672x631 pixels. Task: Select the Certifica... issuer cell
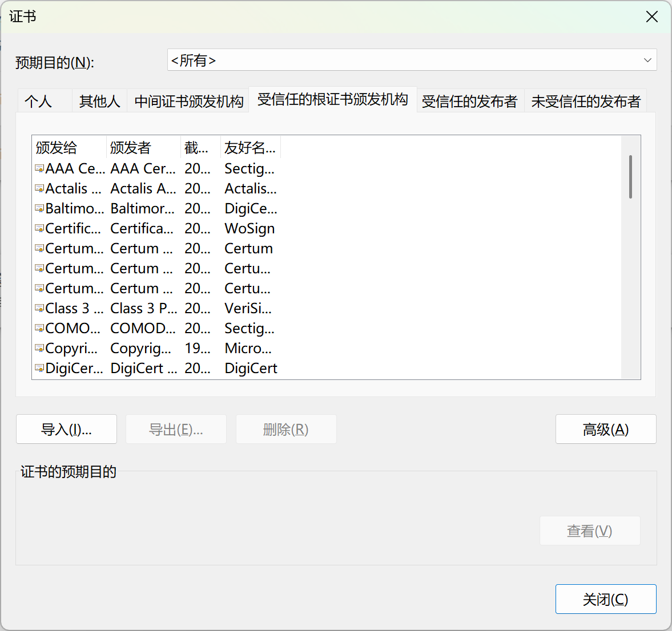click(142, 228)
